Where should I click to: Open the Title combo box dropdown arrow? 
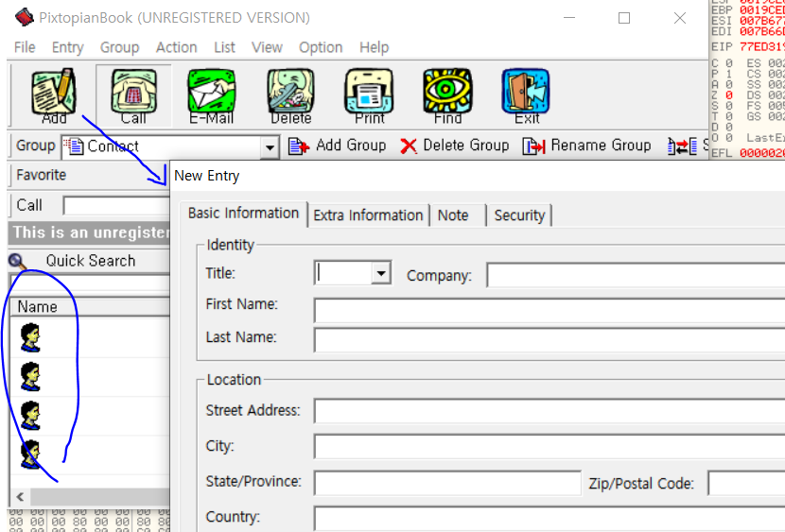pyautogui.click(x=381, y=273)
